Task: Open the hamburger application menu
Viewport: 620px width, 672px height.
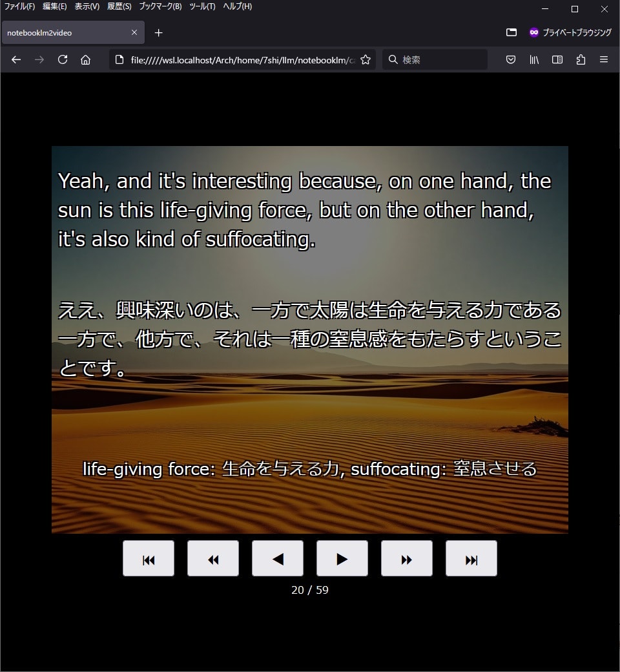Action: [604, 59]
